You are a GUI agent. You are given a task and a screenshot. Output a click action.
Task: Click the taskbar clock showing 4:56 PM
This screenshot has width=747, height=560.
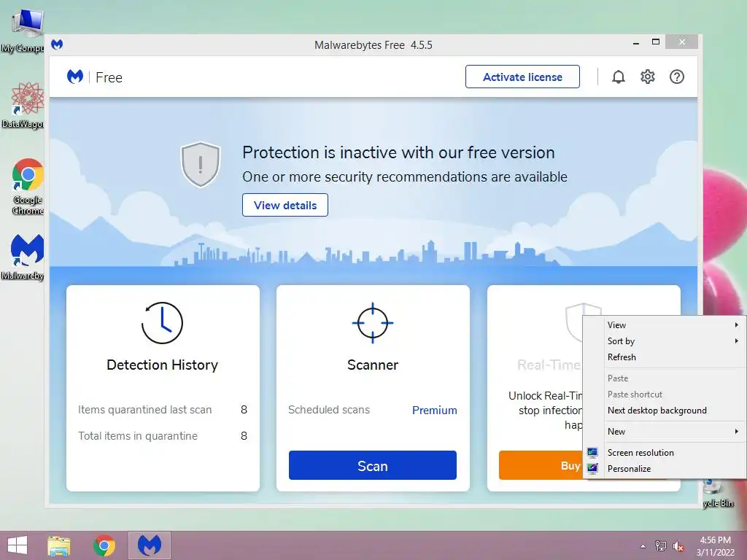(715, 546)
